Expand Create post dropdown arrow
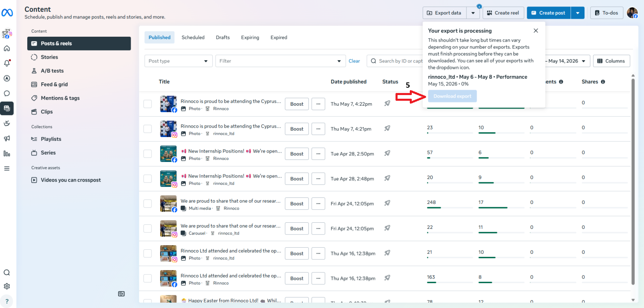The width and height of the screenshot is (644, 308). tap(578, 13)
